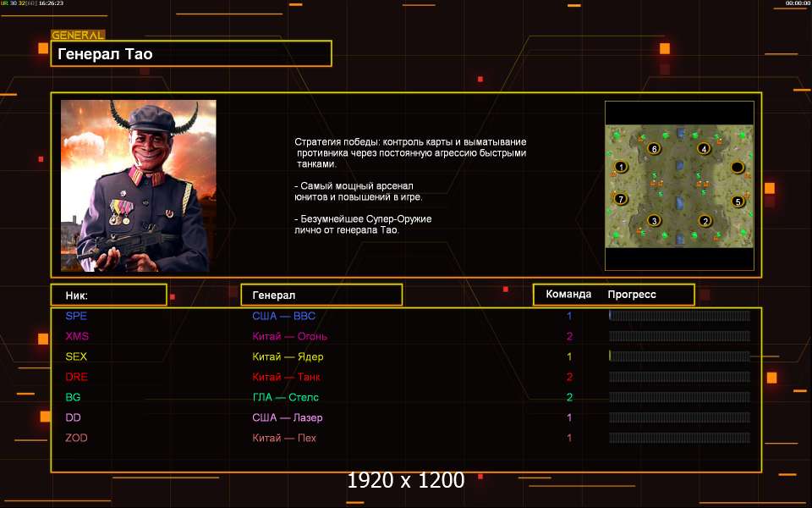
Task: Select player nickname SPE
Action: pyautogui.click(x=76, y=316)
